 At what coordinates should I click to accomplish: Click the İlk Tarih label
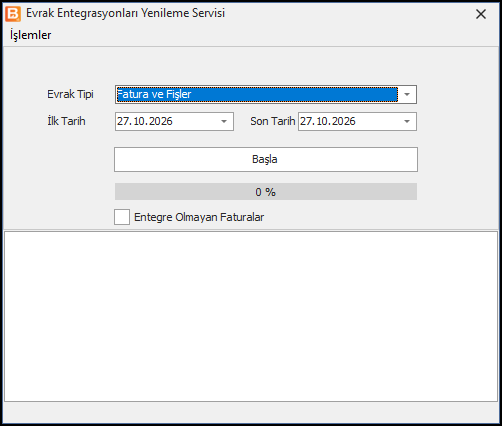66,121
